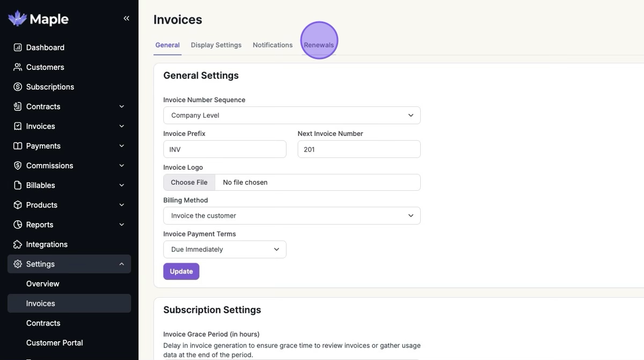
Task: Click the Integrations puzzle icon
Action: coord(18,244)
